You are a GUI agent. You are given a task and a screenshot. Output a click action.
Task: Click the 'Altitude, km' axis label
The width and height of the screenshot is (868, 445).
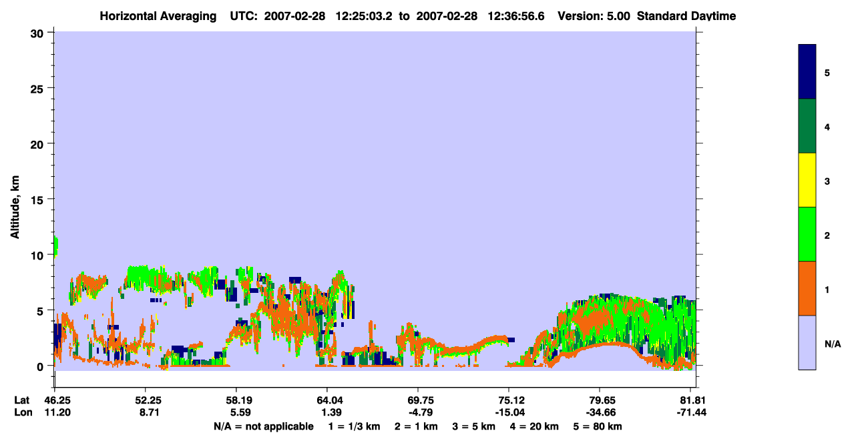(15, 207)
